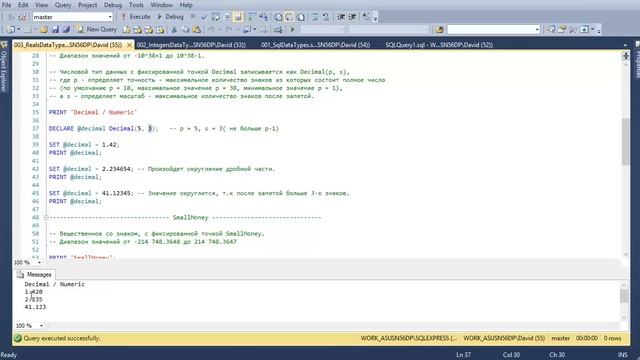Save the current query file
This screenshot has width=640, height=360.
pos(55,29)
